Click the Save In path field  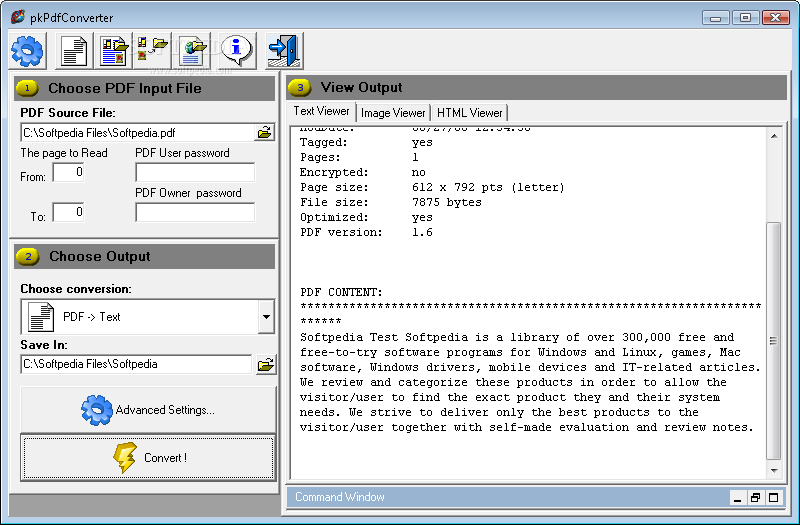tap(136, 364)
